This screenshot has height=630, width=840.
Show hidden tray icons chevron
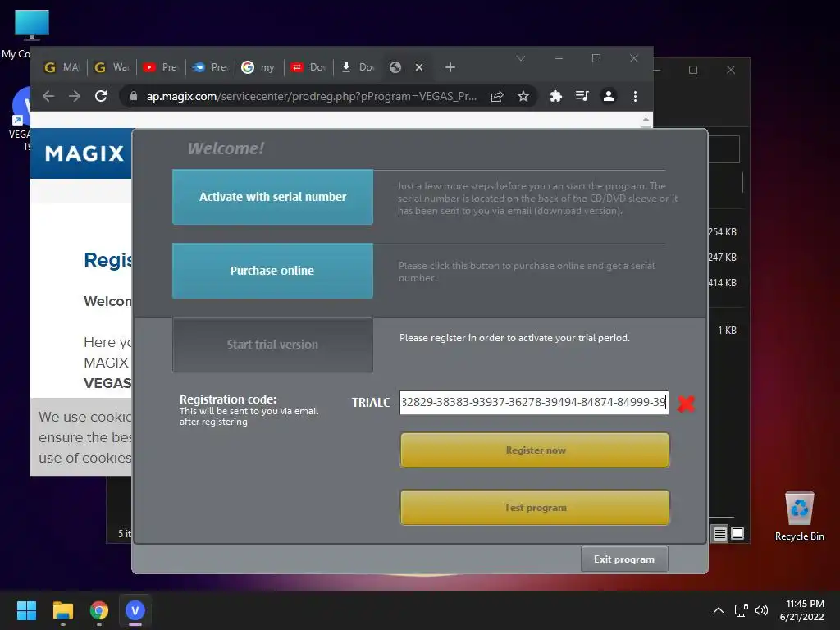[719, 610]
